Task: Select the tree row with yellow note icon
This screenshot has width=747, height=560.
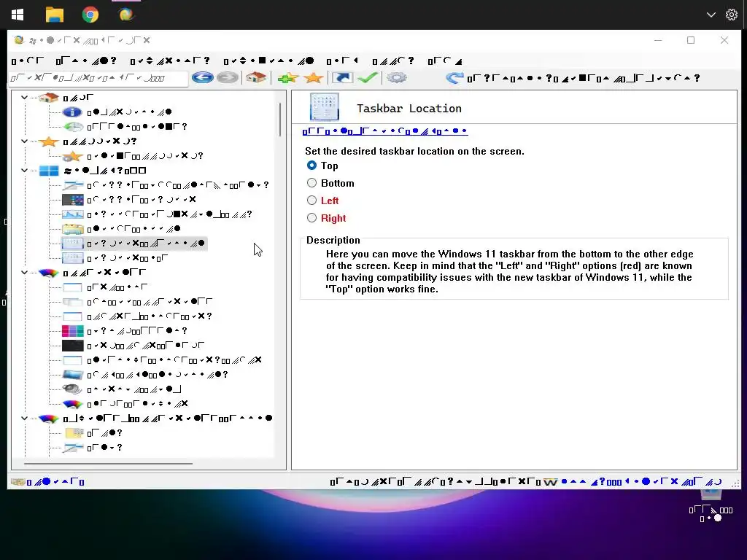Action: coord(93,433)
